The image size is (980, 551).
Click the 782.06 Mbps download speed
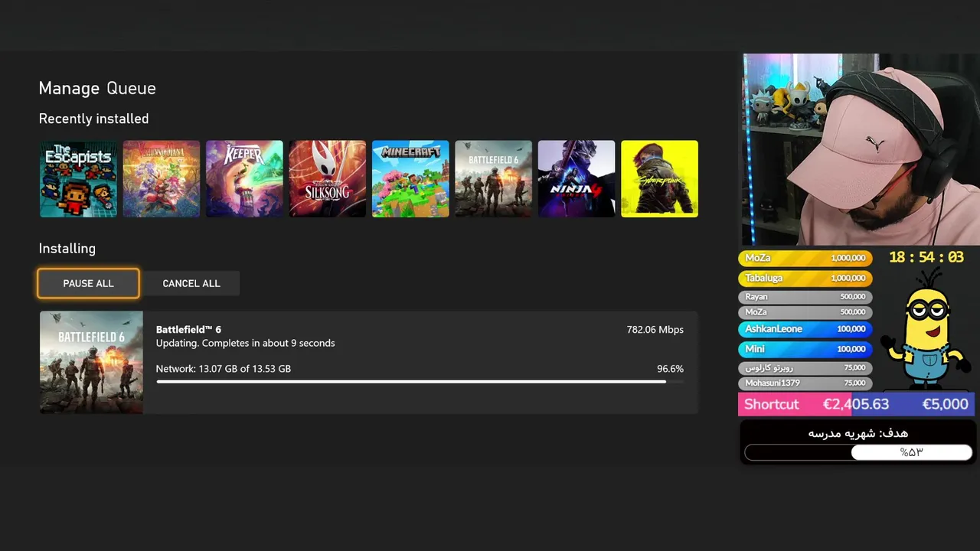click(655, 329)
